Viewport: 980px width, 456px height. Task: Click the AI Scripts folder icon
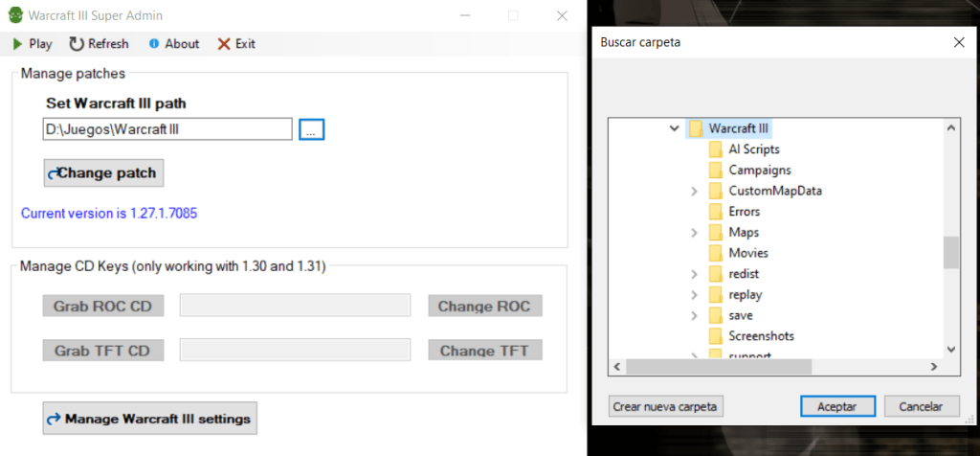(716, 149)
